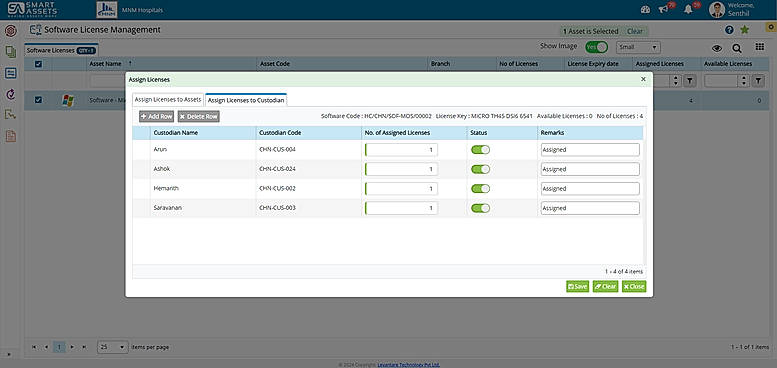Open the red target icon in left sidebar
The image size is (777, 368).
tap(11, 31)
